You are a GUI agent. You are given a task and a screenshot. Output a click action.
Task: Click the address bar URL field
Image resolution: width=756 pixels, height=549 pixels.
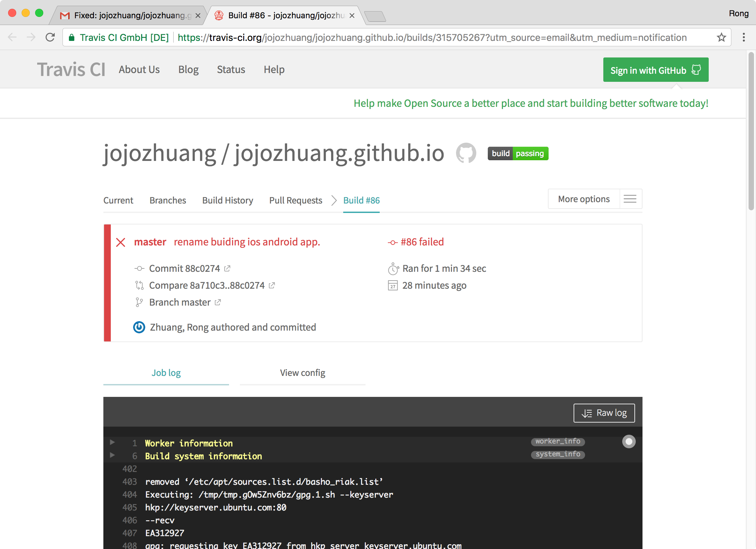(432, 38)
